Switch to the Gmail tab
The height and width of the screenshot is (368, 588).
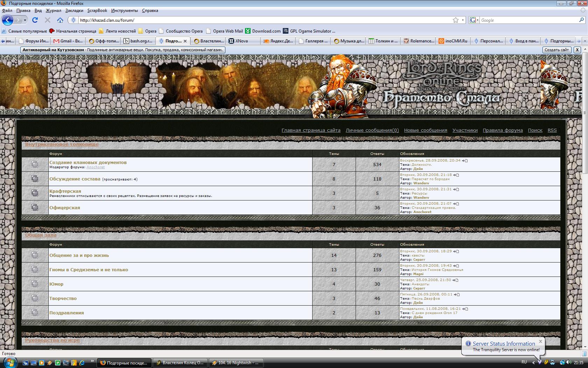pos(68,41)
